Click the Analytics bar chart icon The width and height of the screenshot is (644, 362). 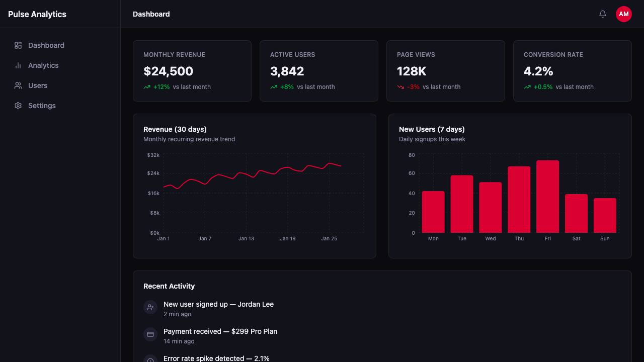coord(18,65)
